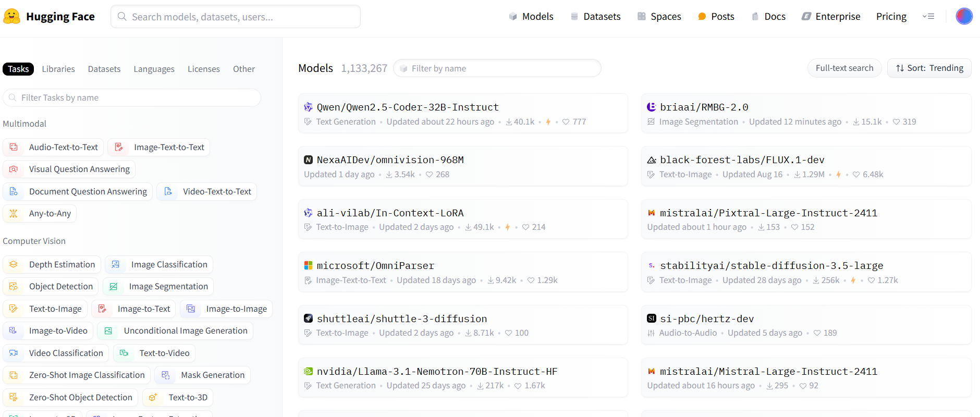This screenshot has height=417, width=980.
Task: Select the Image-to-Video task icon
Action: coord(14,331)
